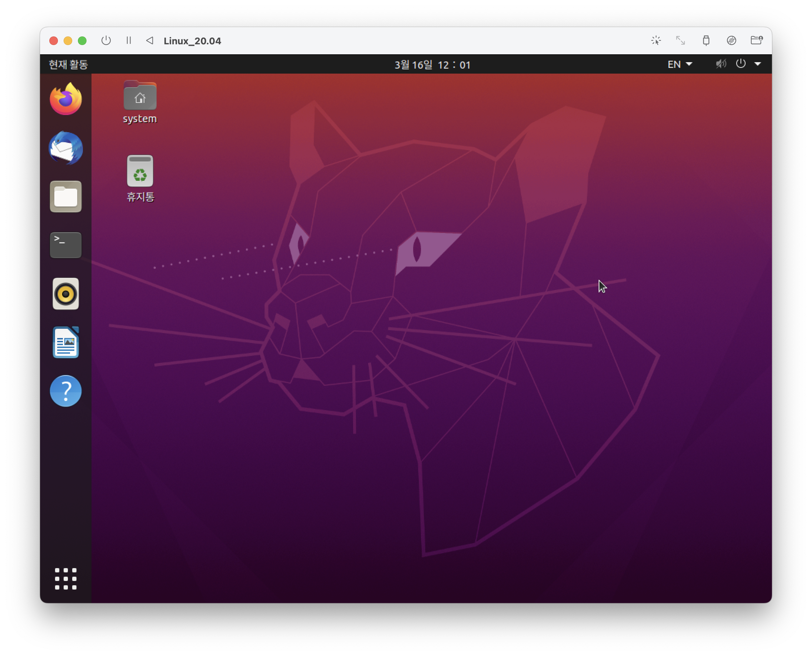Select the system home folder icon
812x656 pixels.
(140, 96)
